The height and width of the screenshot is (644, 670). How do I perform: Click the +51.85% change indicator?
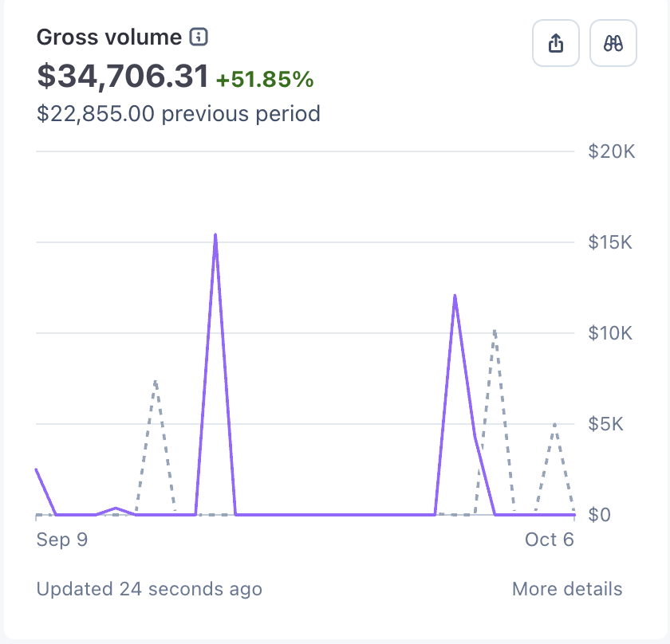pos(265,80)
